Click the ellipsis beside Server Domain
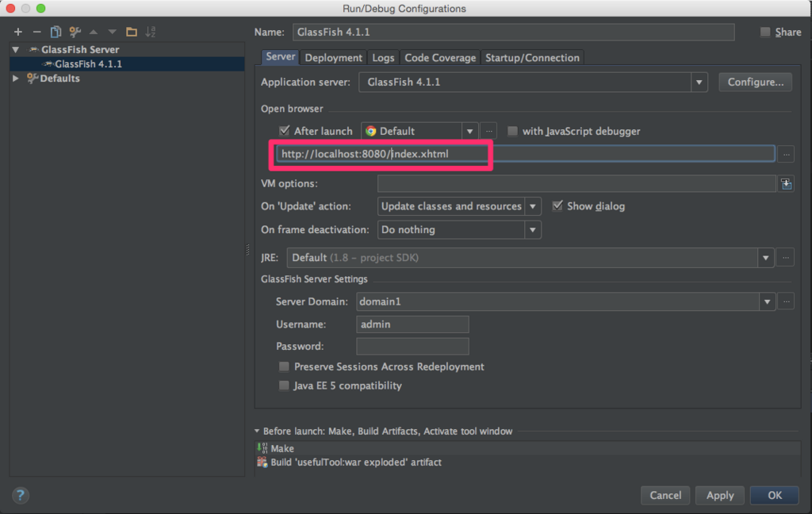 [x=786, y=301]
